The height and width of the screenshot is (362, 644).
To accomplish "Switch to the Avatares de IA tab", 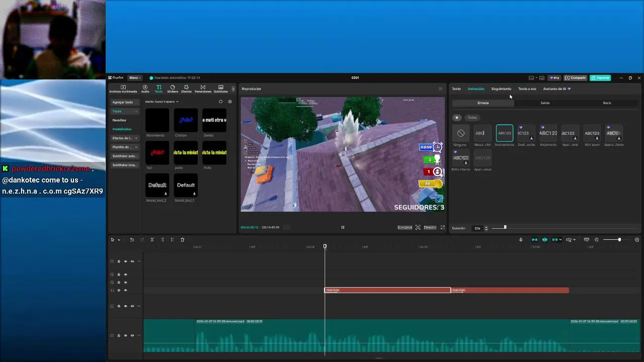I will point(556,89).
